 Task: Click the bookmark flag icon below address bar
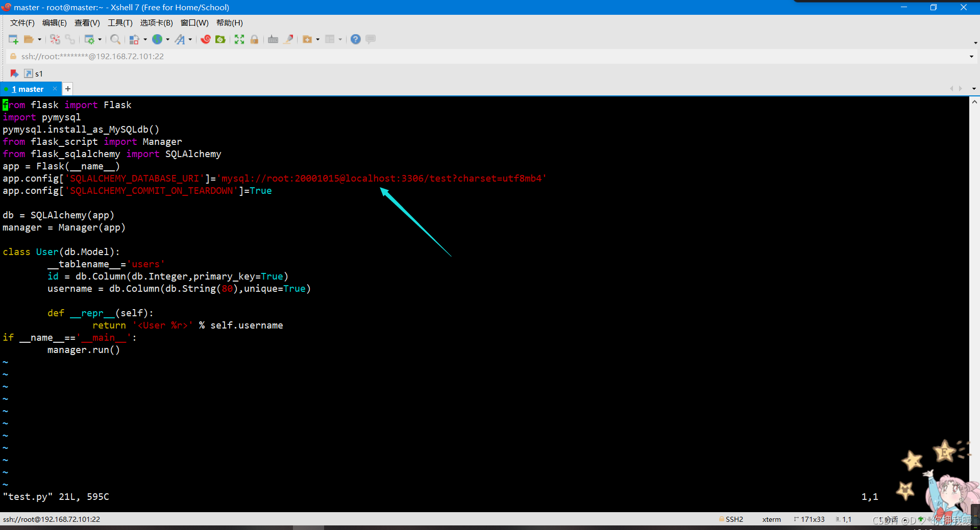click(x=14, y=73)
